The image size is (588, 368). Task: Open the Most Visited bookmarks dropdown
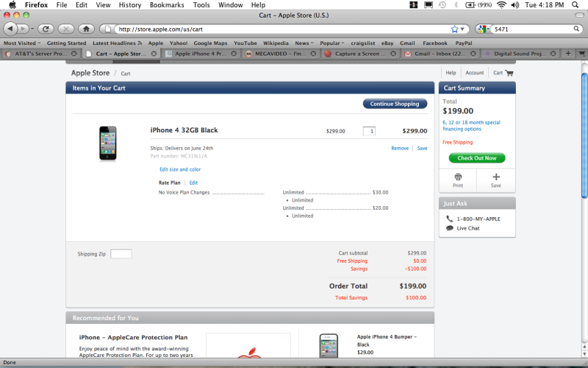point(22,43)
